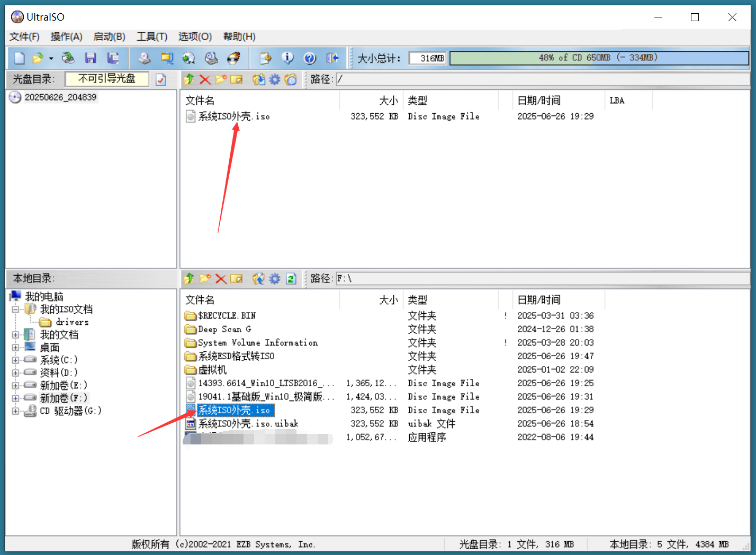This screenshot has height=555, width=756.
Task: Click the Compress ISO disc-drive icon
Action: tap(211, 58)
